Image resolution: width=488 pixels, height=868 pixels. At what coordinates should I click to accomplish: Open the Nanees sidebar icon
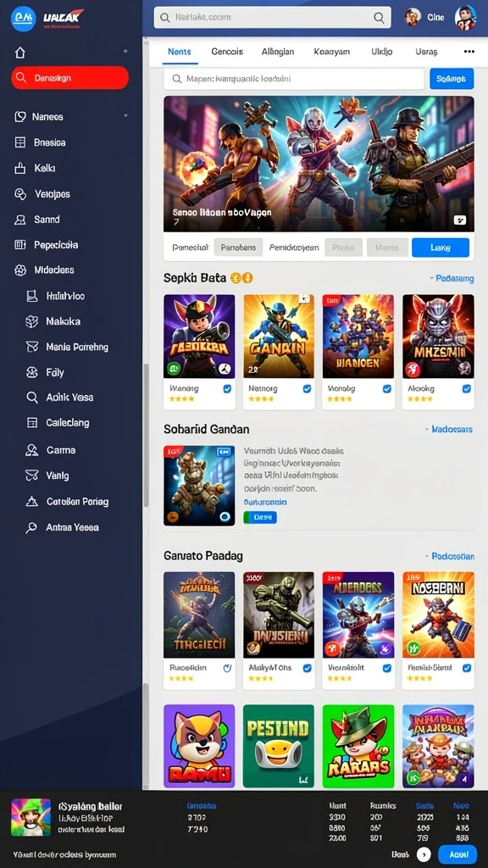(20, 116)
